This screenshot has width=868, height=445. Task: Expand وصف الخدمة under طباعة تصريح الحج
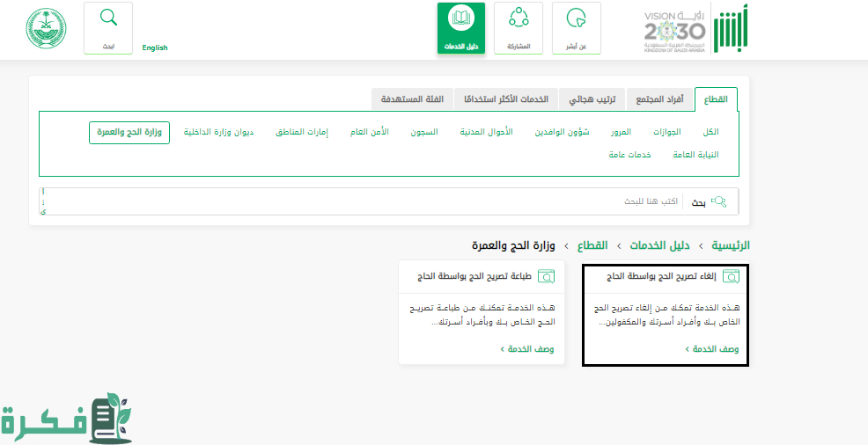pyautogui.click(x=526, y=349)
